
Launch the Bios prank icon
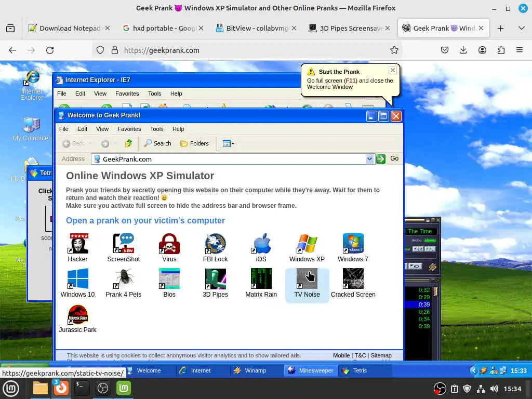169,283
